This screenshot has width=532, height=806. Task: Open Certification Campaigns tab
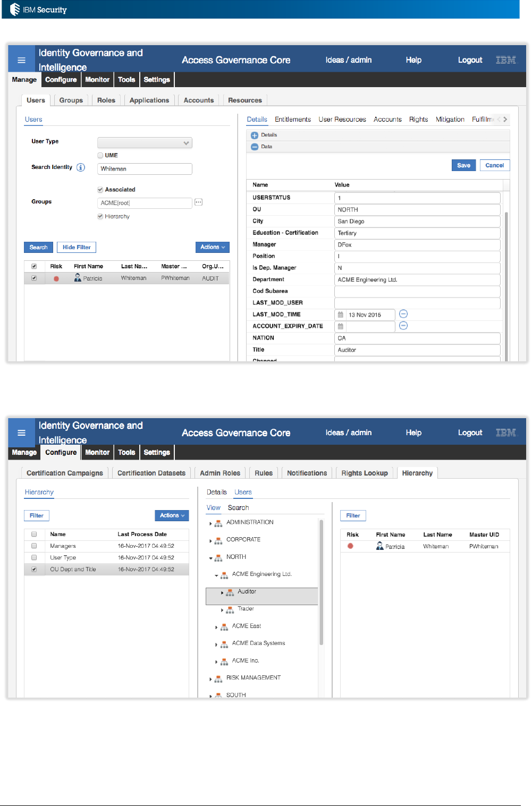click(65, 473)
